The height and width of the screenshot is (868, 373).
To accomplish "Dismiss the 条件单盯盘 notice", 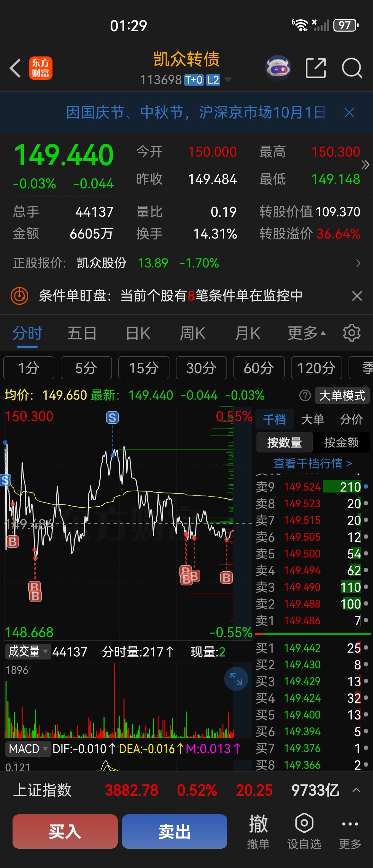I will (x=357, y=296).
